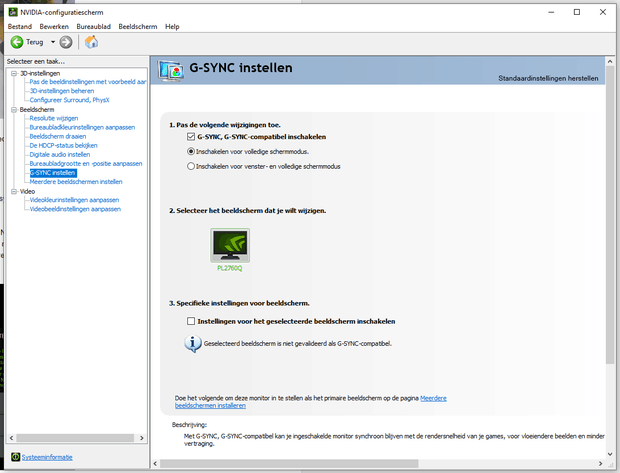Collapse the Video tree node
The width and height of the screenshot is (620, 473).
(14, 191)
